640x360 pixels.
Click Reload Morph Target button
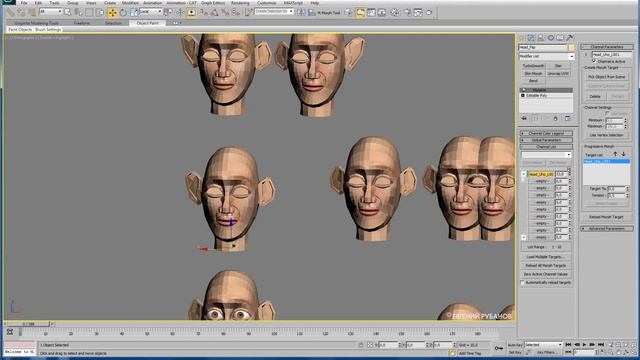607,217
